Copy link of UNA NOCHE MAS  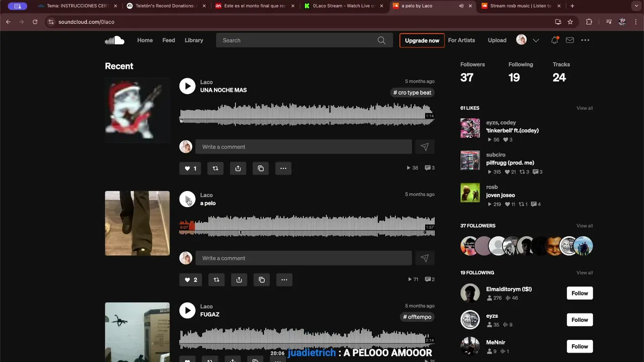point(261,168)
